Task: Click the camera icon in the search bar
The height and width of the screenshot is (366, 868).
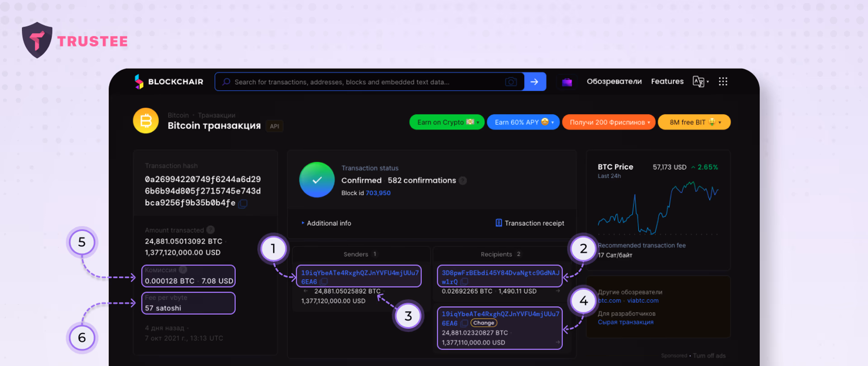Action: tap(511, 82)
